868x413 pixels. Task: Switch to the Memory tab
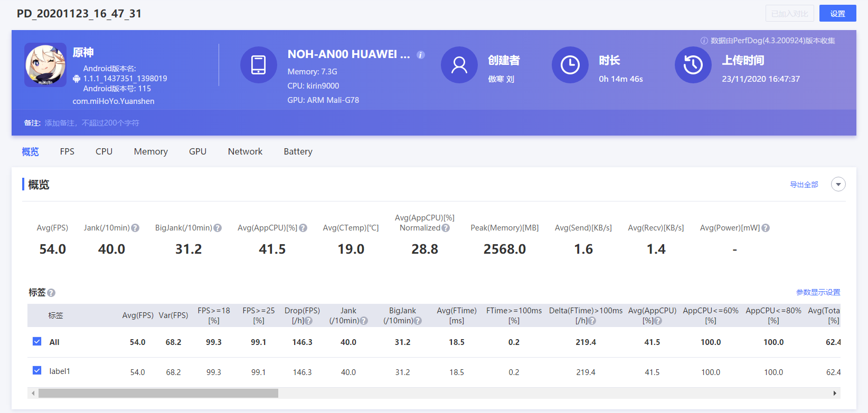(151, 151)
